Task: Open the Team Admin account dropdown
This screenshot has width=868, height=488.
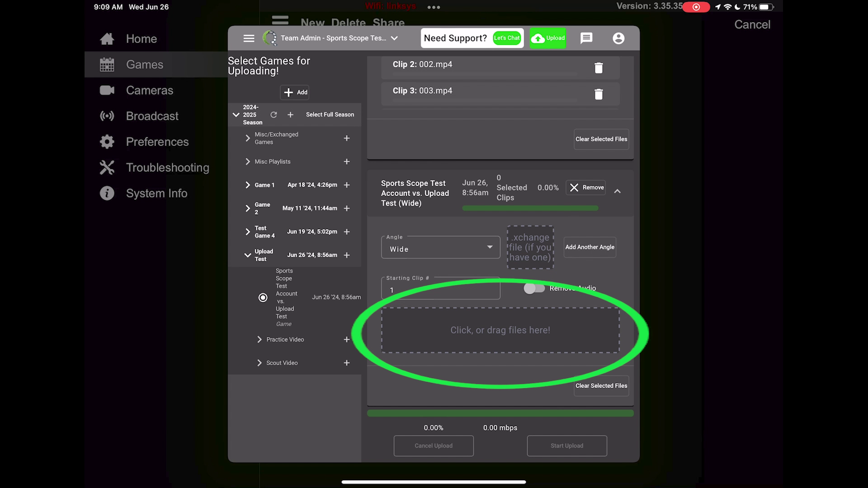Action: coord(339,38)
